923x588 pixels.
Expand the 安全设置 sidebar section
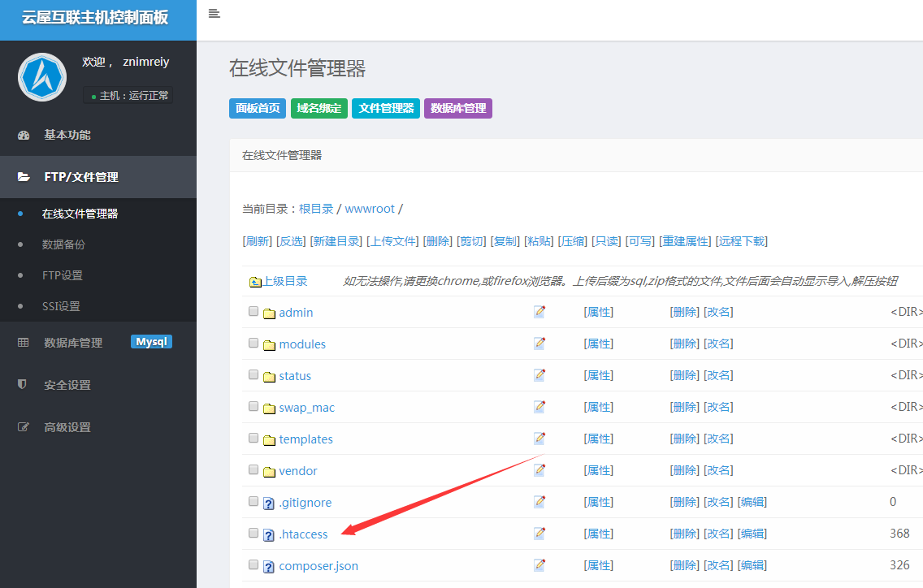click(x=67, y=385)
